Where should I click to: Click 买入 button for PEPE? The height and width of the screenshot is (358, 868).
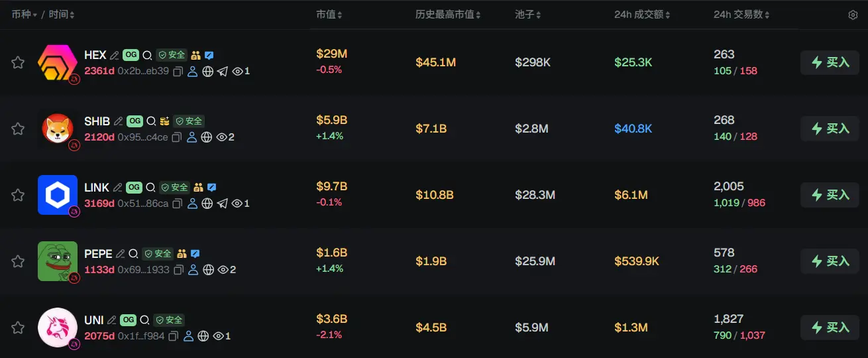830,261
